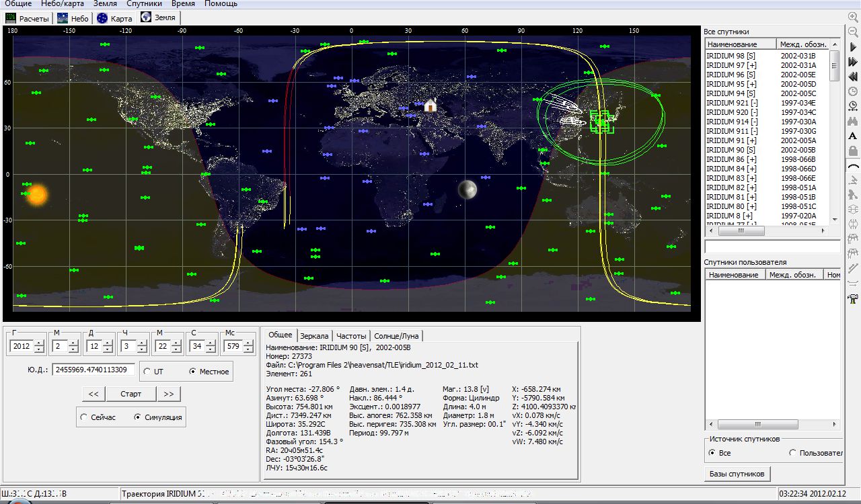Open the Общие menu
The width and height of the screenshot is (861, 504).
pos(18,4)
